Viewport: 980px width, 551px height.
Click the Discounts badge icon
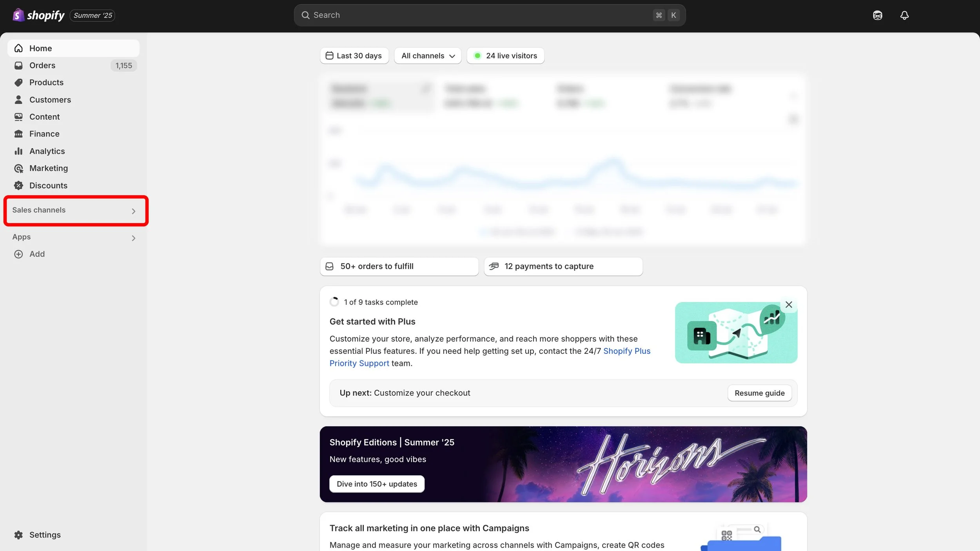(x=18, y=185)
